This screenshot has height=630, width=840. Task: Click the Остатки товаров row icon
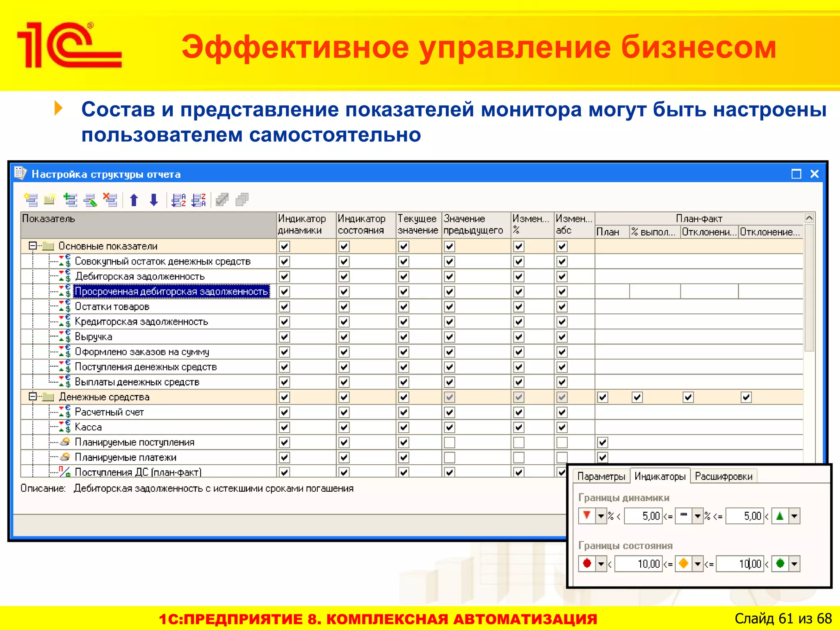[x=65, y=306]
